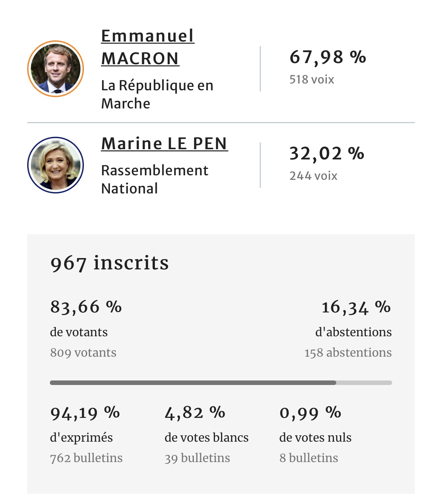Click the 158 abstentions count
Viewport: 442px width, 504px height.
[x=348, y=352]
